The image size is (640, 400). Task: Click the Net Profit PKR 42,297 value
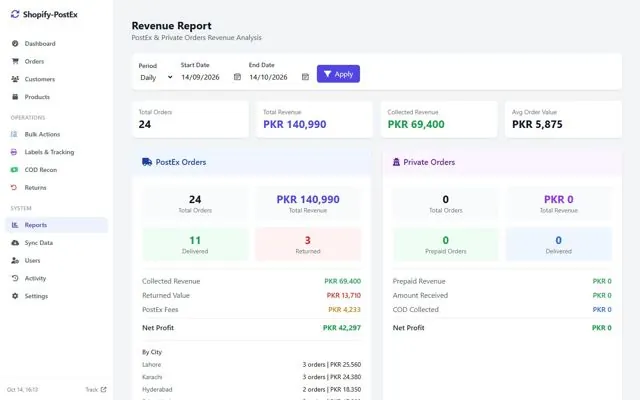point(342,328)
